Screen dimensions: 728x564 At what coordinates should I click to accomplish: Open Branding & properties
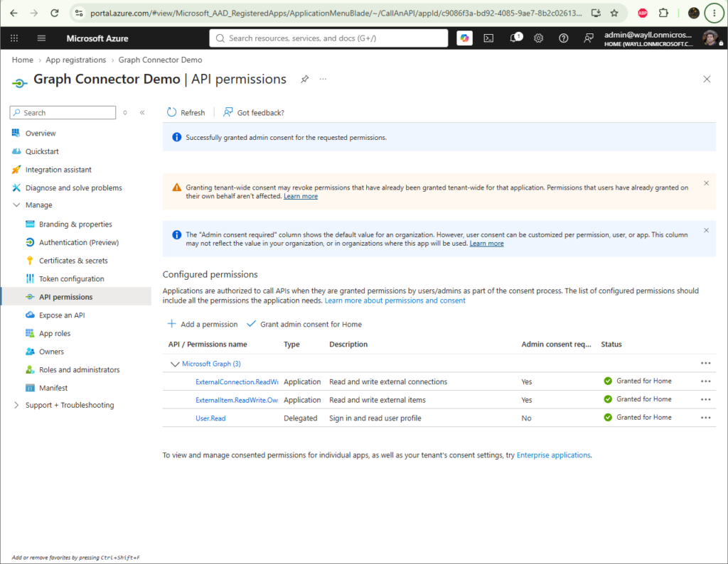coord(75,224)
